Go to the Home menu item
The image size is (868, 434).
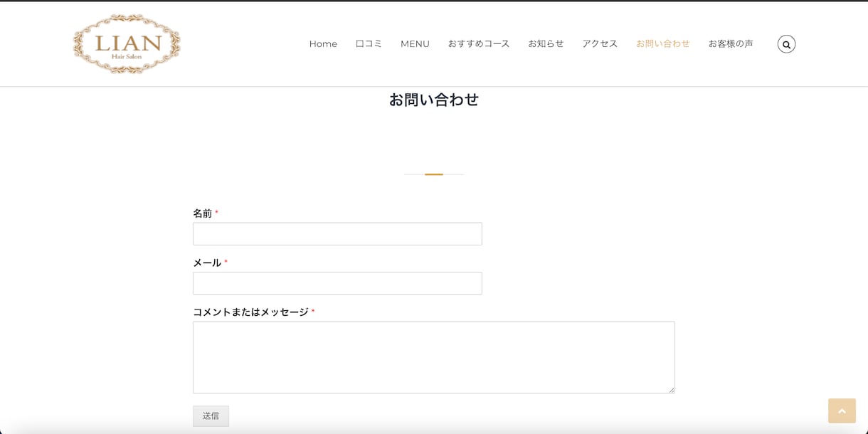point(323,44)
